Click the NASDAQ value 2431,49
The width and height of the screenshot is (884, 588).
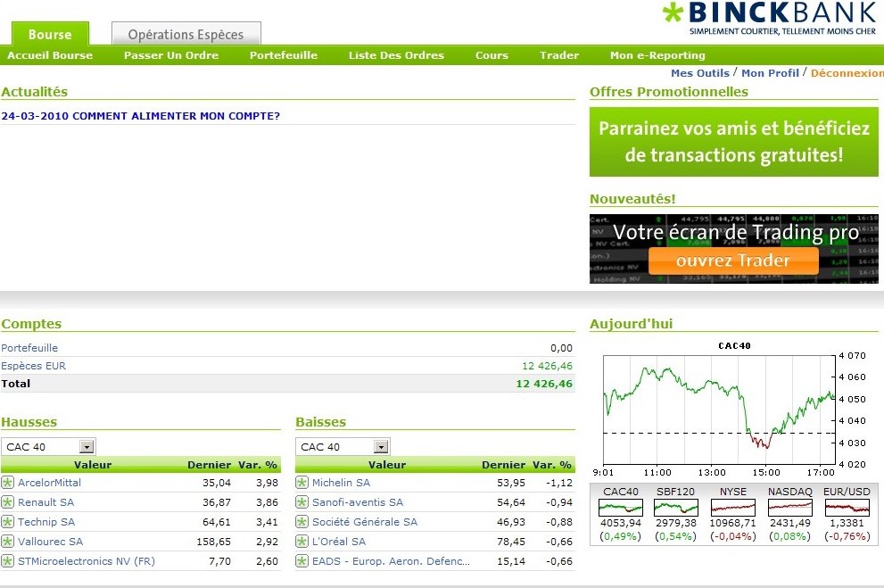(x=789, y=523)
